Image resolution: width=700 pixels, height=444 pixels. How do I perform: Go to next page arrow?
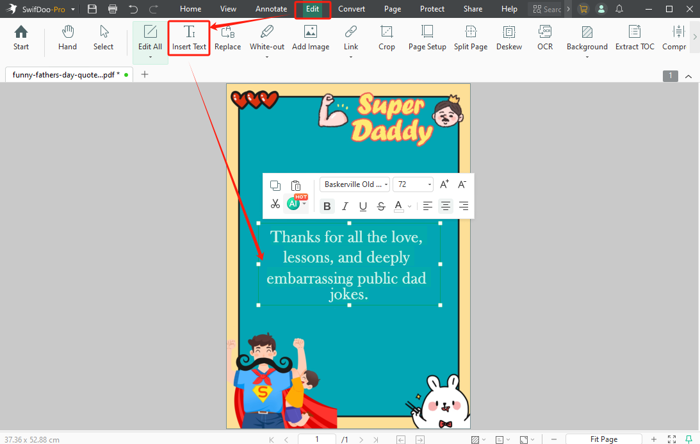[x=361, y=440]
